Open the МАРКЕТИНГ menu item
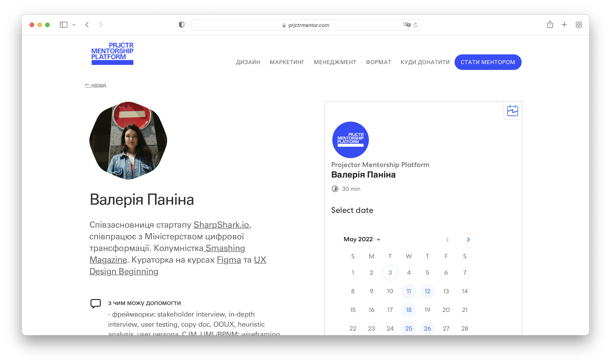Screen dimensions: 611x364 click(x=287, y=62)
